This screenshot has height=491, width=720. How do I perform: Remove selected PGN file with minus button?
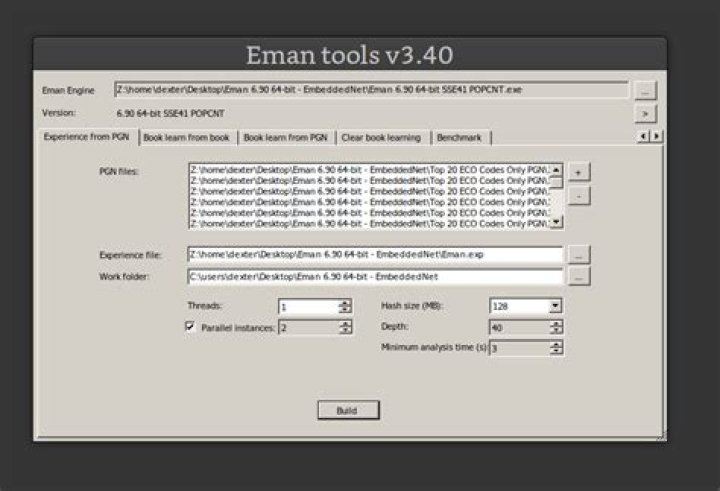click(579, 196)
